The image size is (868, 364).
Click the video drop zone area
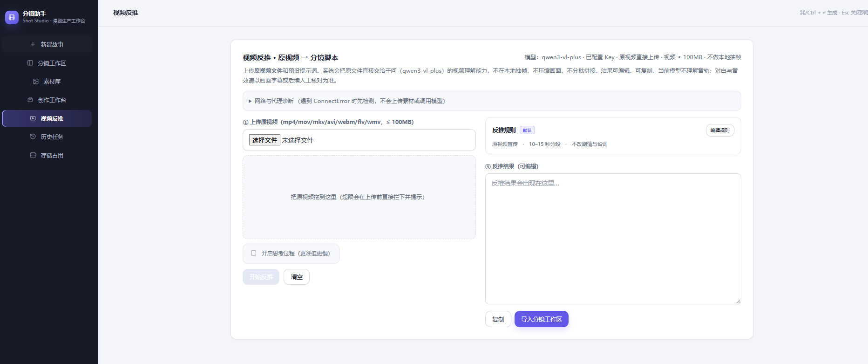click(359, 197)
